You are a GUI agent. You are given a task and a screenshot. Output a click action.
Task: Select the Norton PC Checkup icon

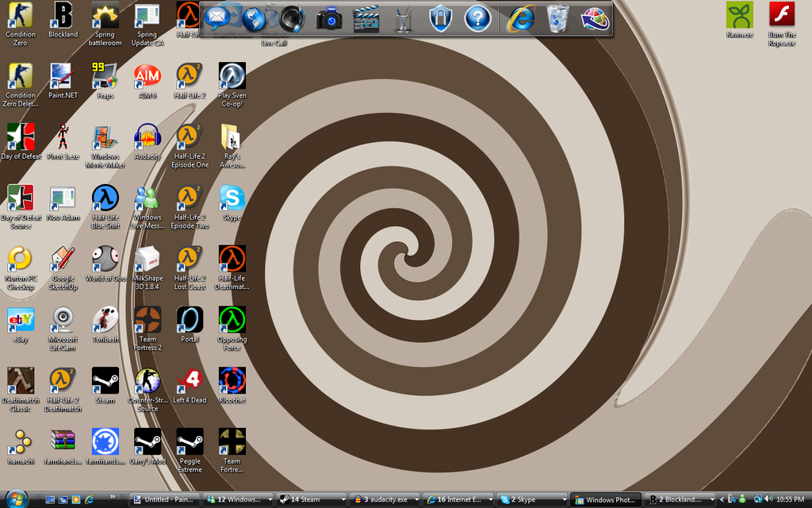(20, 268)
